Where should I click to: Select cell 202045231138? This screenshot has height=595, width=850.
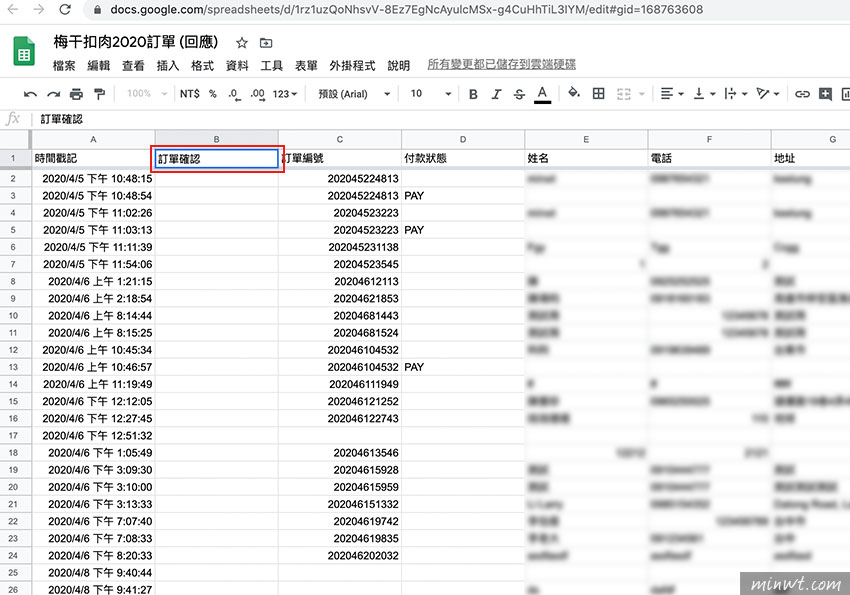[x=339, y=247]
